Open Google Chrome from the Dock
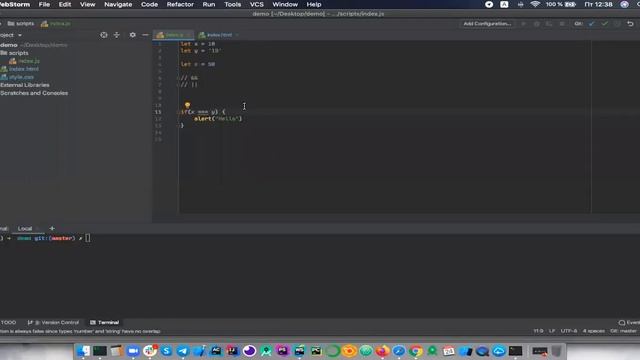The image size is (640, 360). click(x=416, y=351)
